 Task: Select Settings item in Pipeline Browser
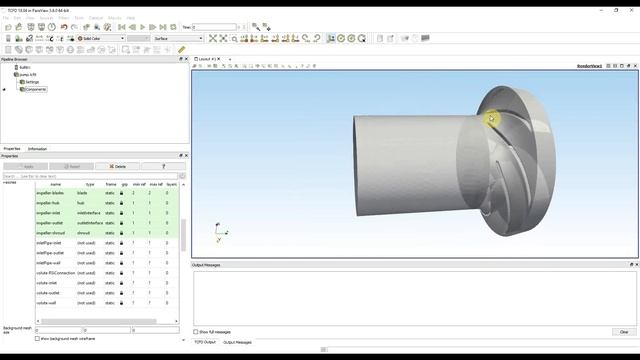(32, 82)
